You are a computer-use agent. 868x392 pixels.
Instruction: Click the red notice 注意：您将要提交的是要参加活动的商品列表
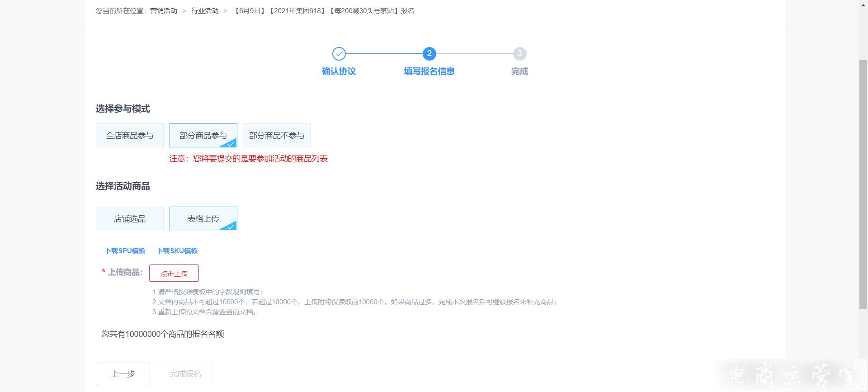(x=249, y=159)
